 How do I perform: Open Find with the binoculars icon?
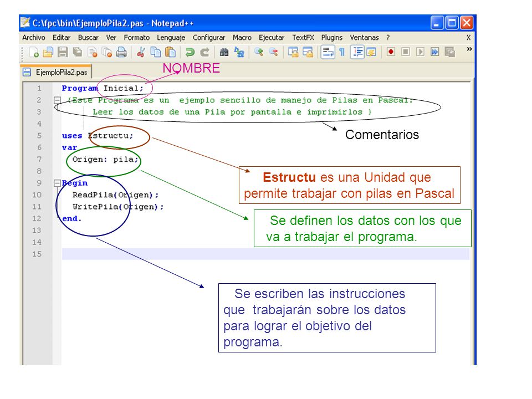click(224, 52)
